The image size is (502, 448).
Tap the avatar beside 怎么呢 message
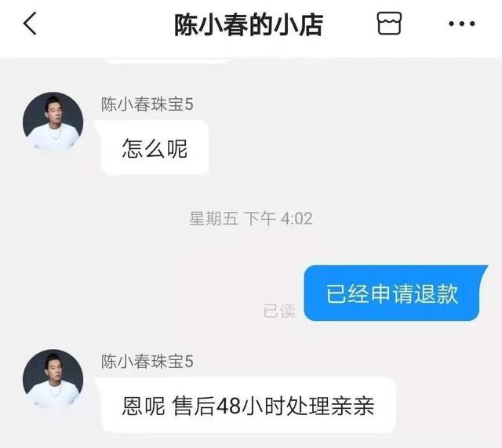pyautogui.click(x=53, y=122)
